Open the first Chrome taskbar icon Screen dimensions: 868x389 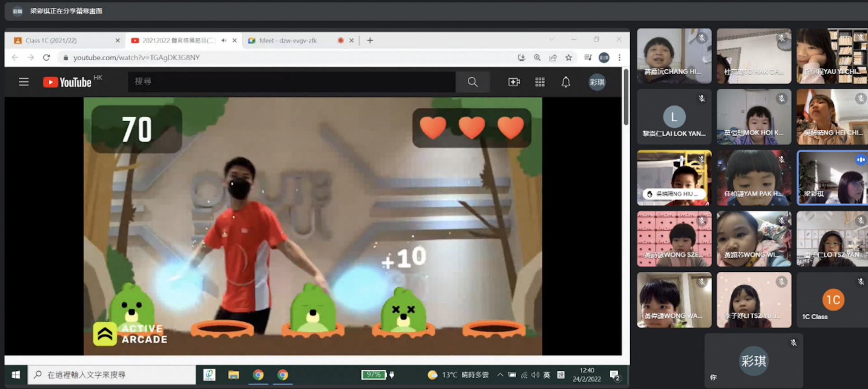point(258,375)
